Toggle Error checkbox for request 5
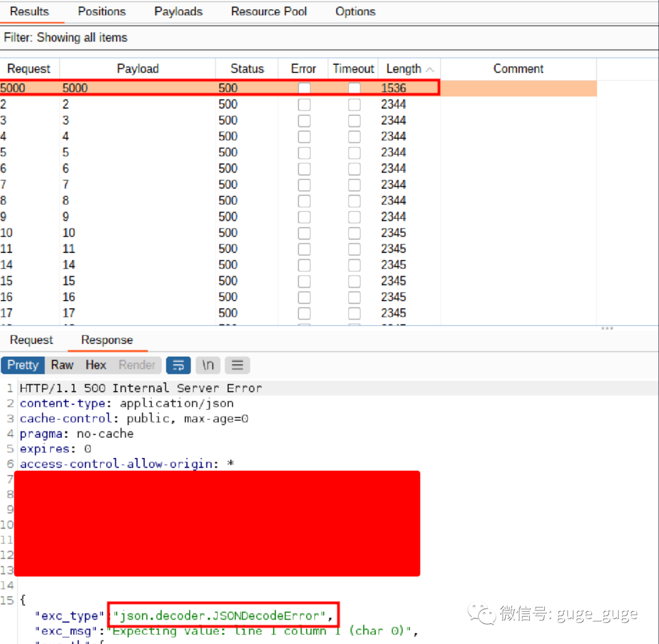Image resolution: width=659 pixels, height=644 pixels. 304,153
